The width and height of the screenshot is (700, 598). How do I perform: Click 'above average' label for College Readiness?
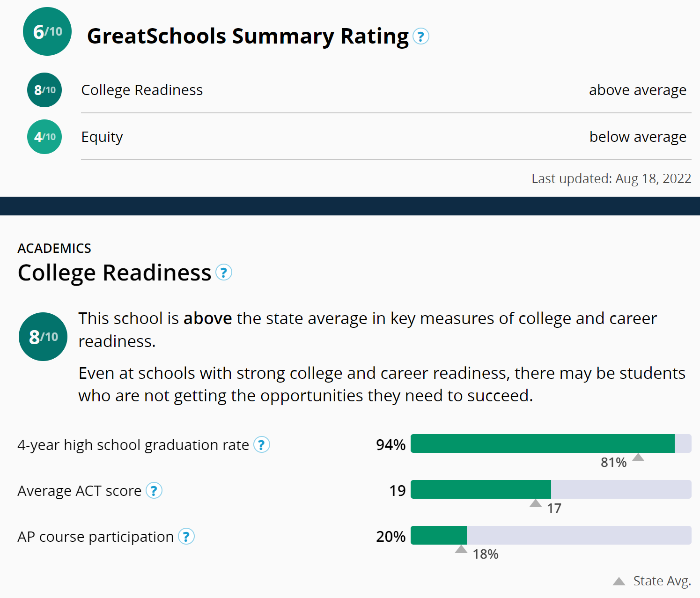click(637, 90)
